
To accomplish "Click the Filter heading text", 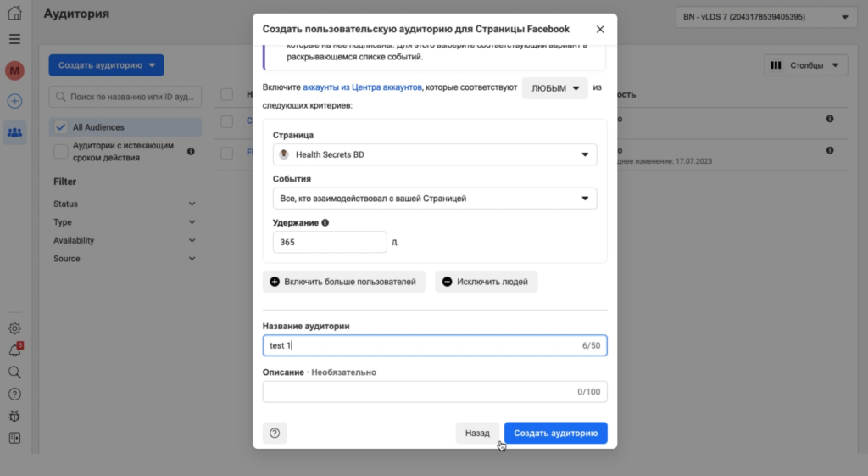I will (x=64, y=182).
